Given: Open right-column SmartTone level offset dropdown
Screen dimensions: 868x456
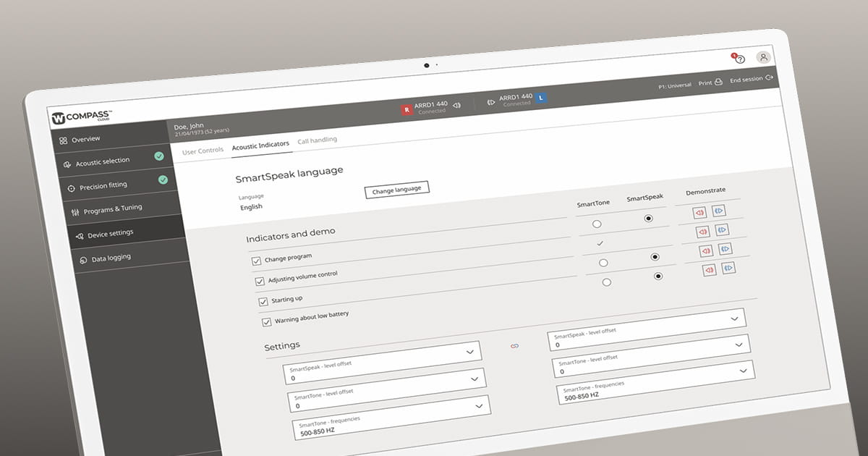Looking at the screenshot, I should coord(651,355).
